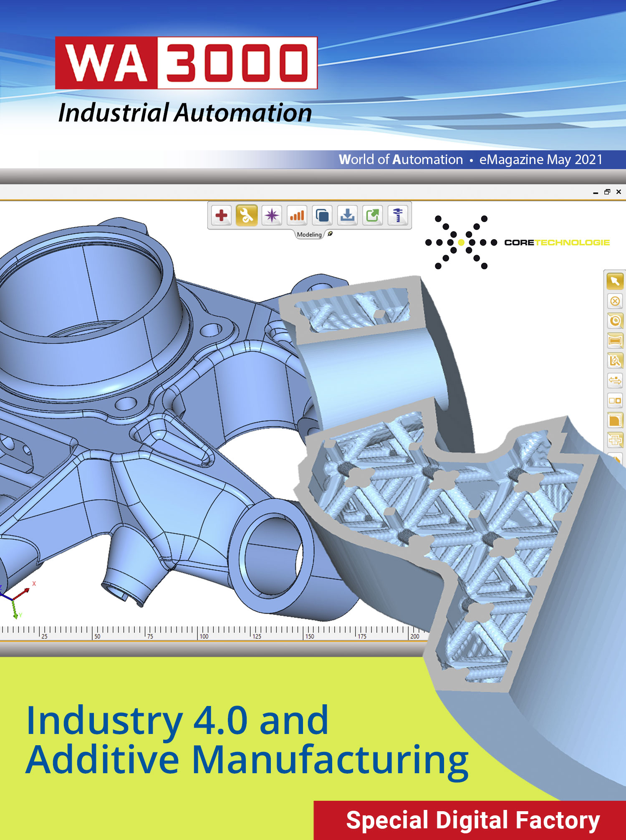This screenshot has width=626, height=840.
Task: Click the green export arrow icon
Action: pyautogui.click(x=373, y=215)
